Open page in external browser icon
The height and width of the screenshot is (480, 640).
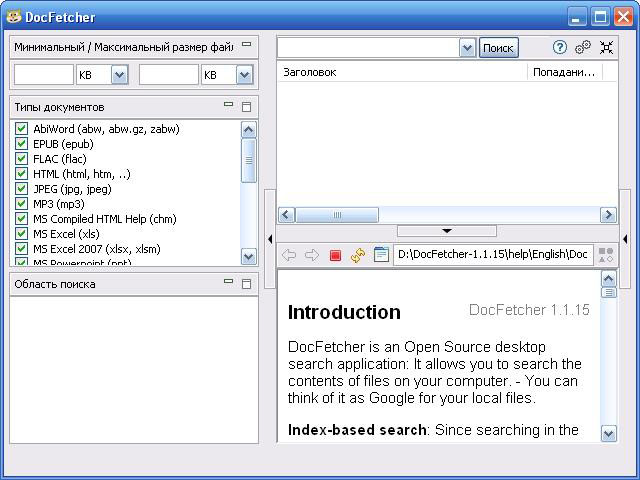click(381, 255)
